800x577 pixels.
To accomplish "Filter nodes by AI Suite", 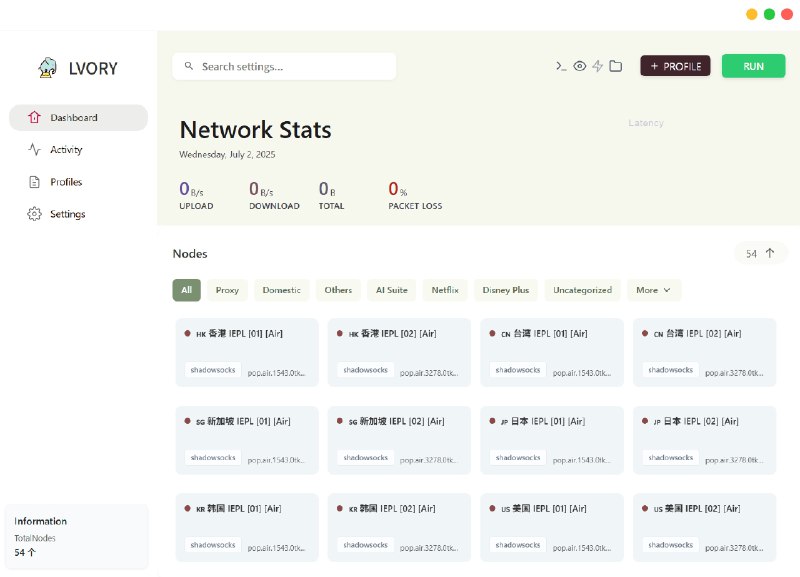I will coord(391,290).
